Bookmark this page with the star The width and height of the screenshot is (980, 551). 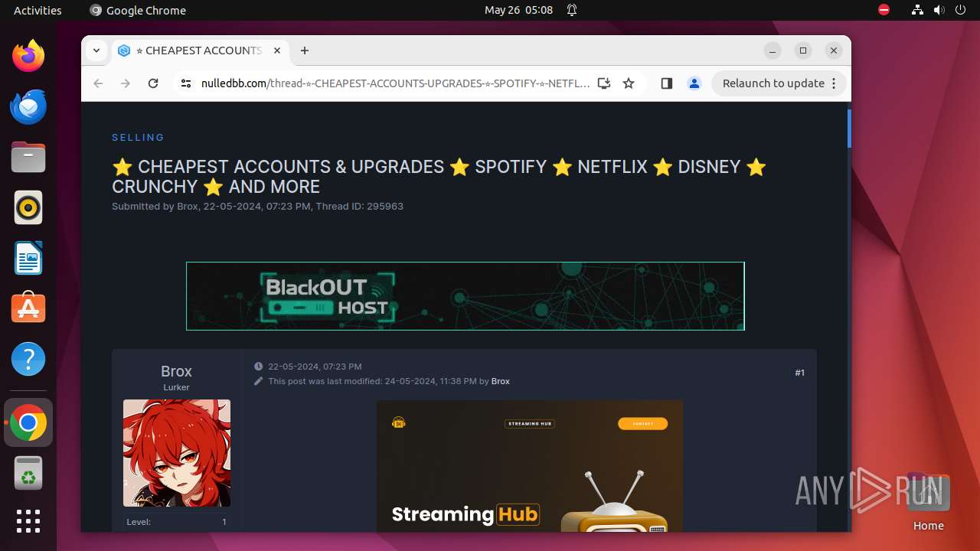coord(629,83)
